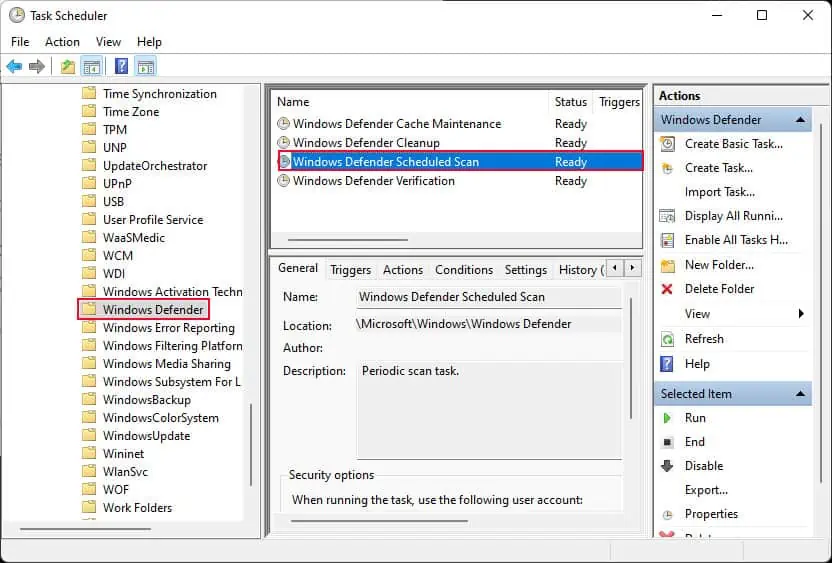Expand the View submenu arrow
832x563 pixels.
click(801, 314)
